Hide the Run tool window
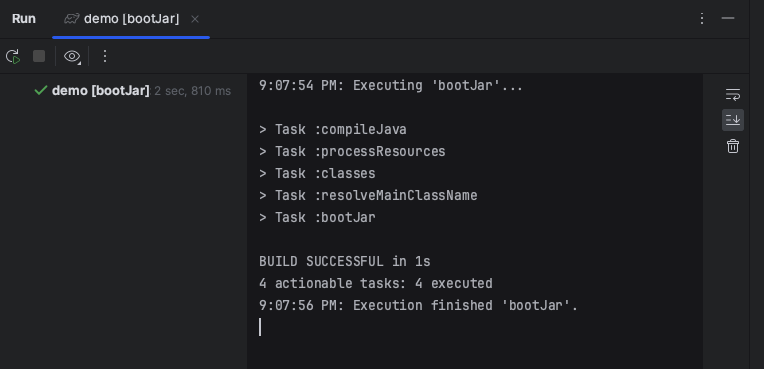 point(728,19)
